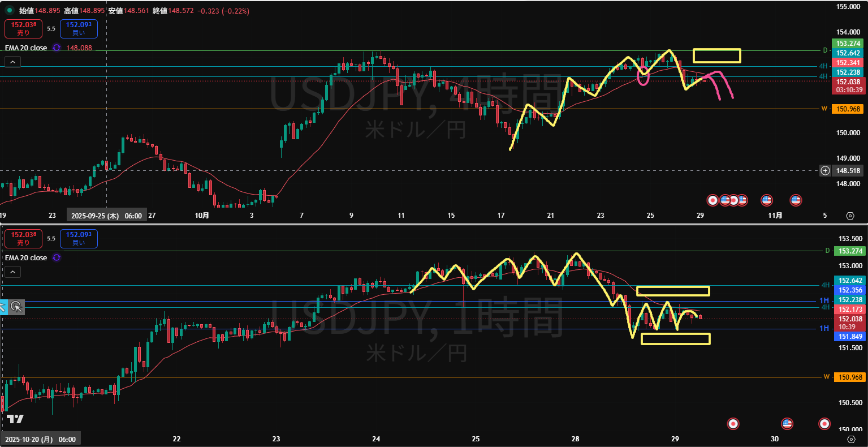
Task: Open the US flag economic event on 1-hour chart
Action: (x=787, y=423)
